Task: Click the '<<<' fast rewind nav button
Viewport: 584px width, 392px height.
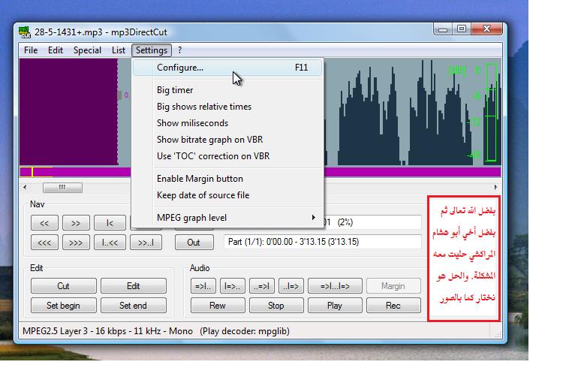Action: (44, 243)
